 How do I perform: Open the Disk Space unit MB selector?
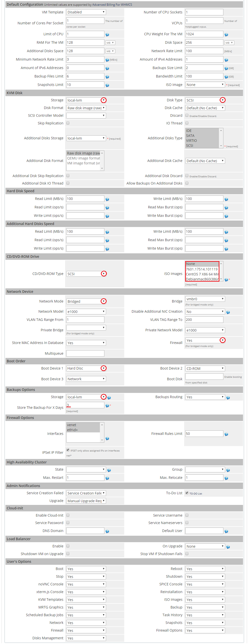[x=229, y=43]
